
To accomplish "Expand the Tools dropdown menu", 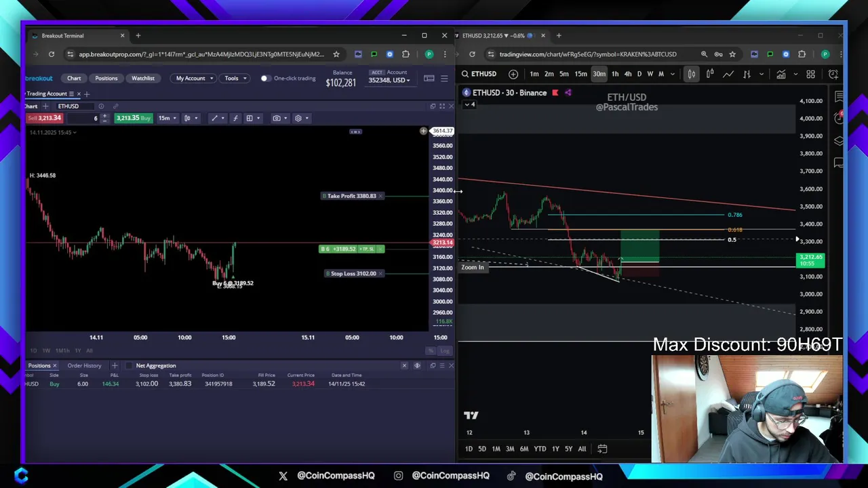I will tap(235, 79).
